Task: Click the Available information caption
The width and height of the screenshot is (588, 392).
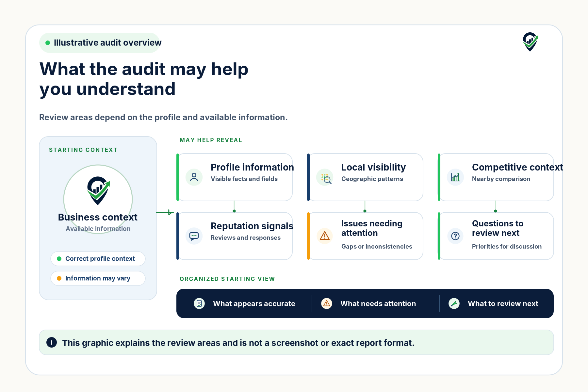Action: 98,229
